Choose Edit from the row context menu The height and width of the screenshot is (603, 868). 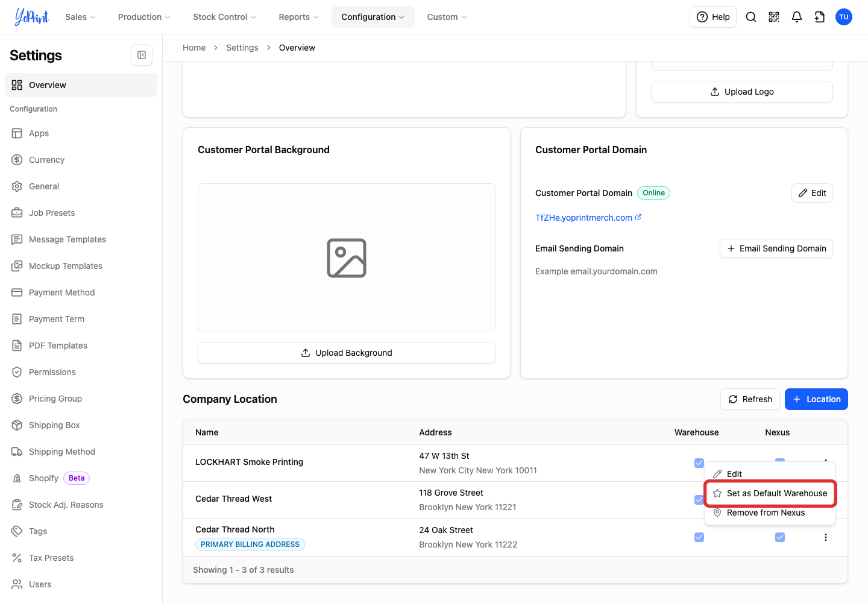[770, 474]
